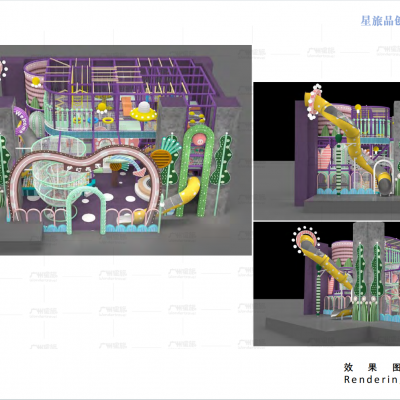Click the Rendering caption label
The width and height of the screenshot is (400, 400).
(x=372, y=380)
